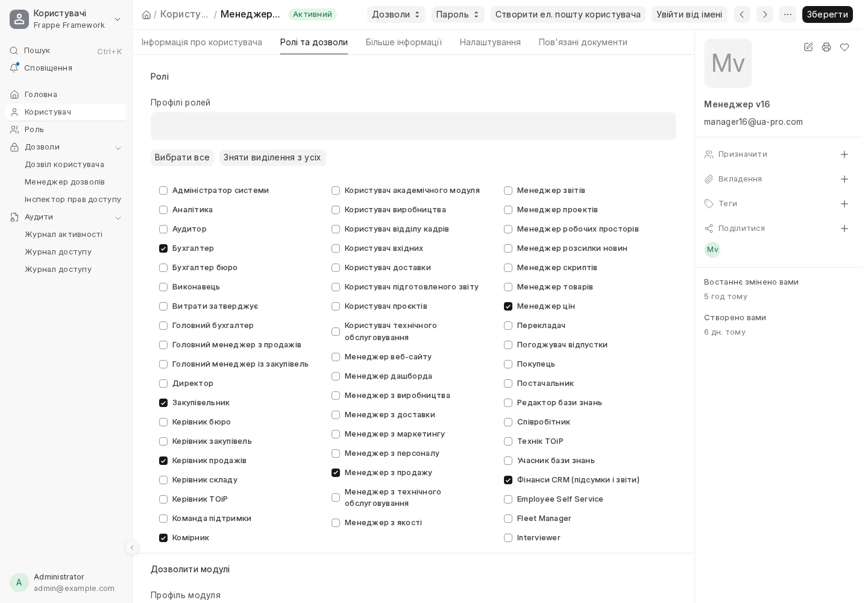Uncheck the Бухгалтер role checkbox
Viewport: 868px width, 603px height.
(x=163, y=248)
